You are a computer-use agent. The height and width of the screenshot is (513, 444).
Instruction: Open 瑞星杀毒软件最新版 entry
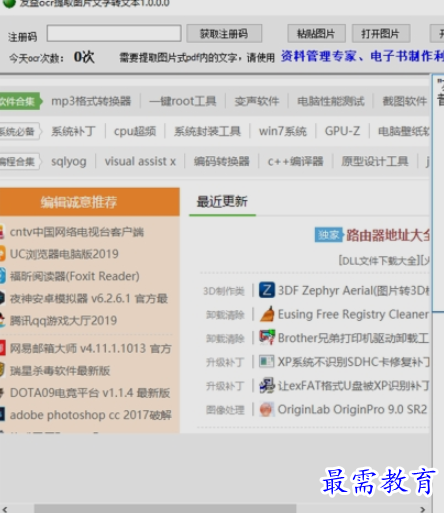(60, 371)
